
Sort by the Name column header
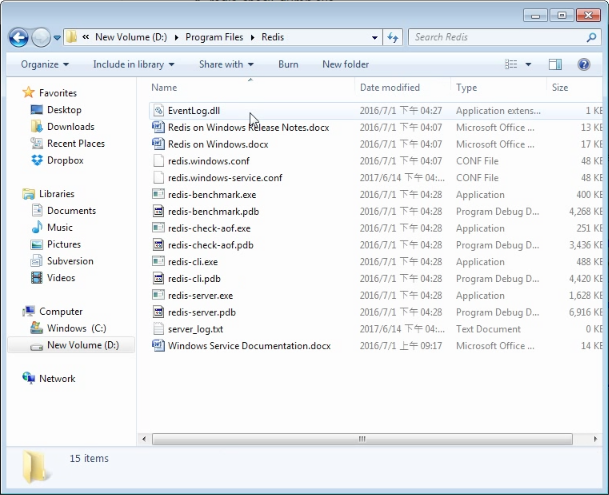164,88
